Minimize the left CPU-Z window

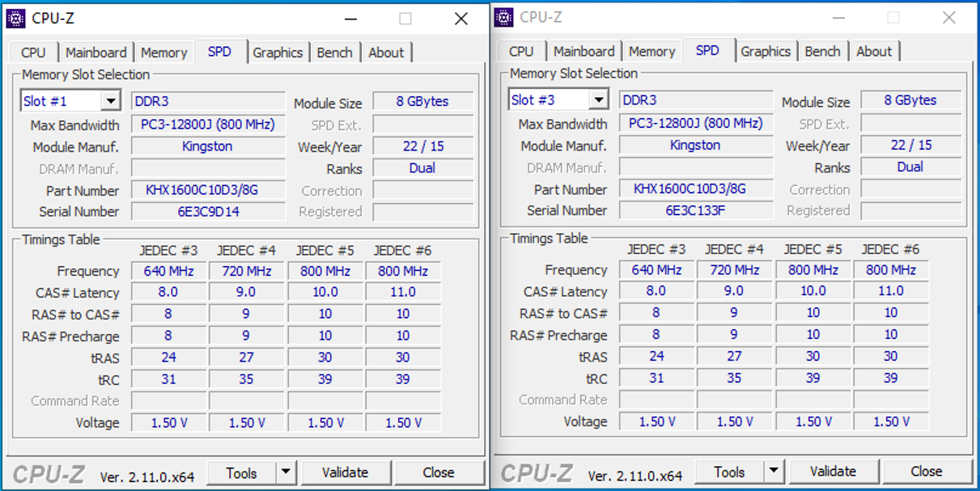tap(350, 19)
